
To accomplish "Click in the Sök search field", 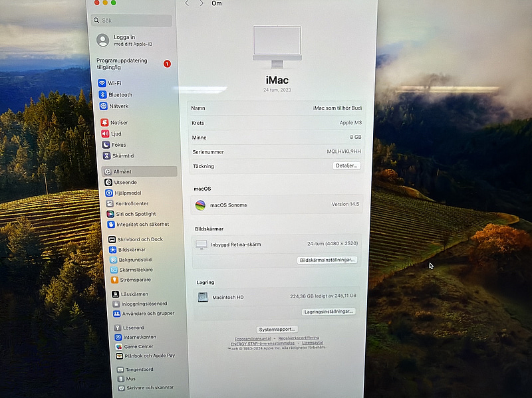I will pos(133,21).
